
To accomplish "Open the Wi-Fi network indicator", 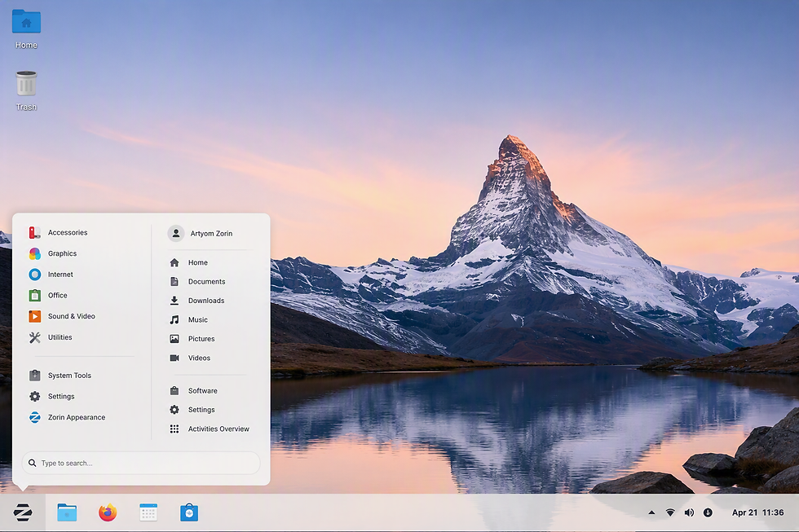I will point(670,512).
